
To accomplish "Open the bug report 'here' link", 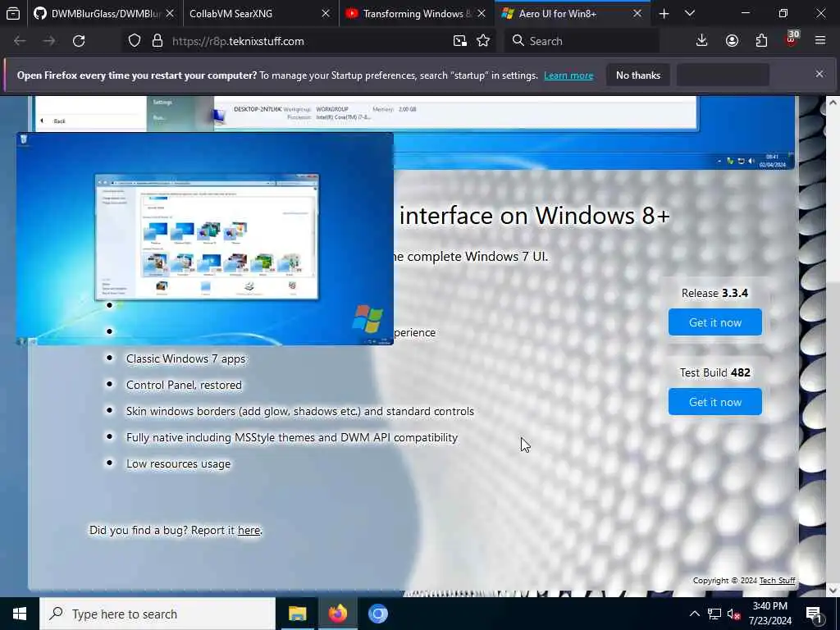I will 249,531.
